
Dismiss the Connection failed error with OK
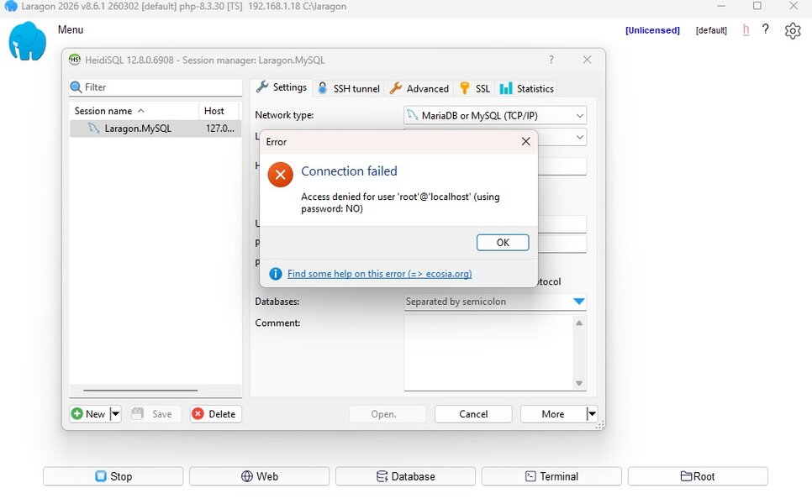(502, 243)
